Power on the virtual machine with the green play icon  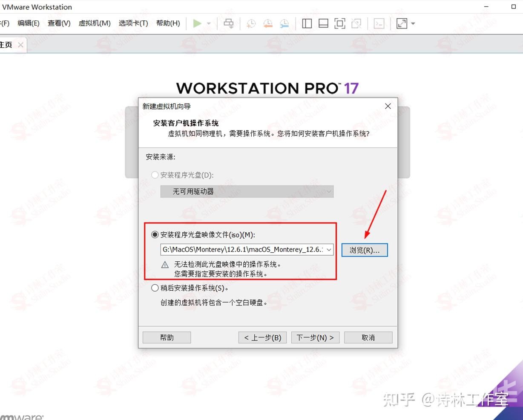198,23
